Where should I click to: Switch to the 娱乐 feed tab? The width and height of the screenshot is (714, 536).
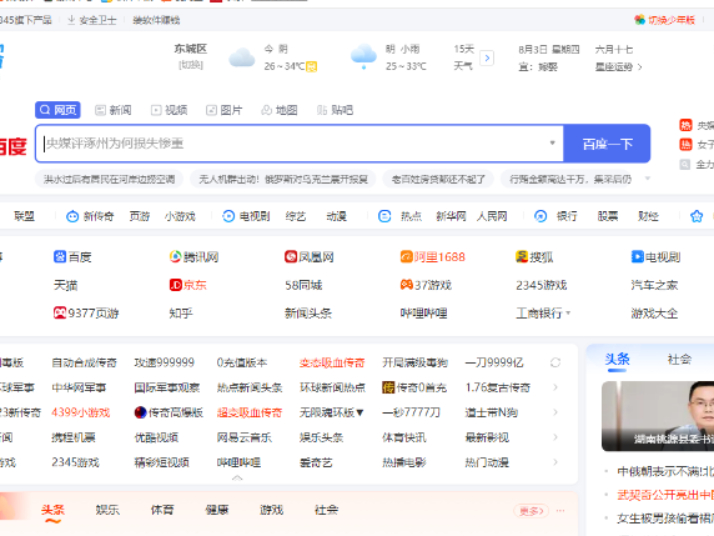pyautogui.click(x=107, y=510)
